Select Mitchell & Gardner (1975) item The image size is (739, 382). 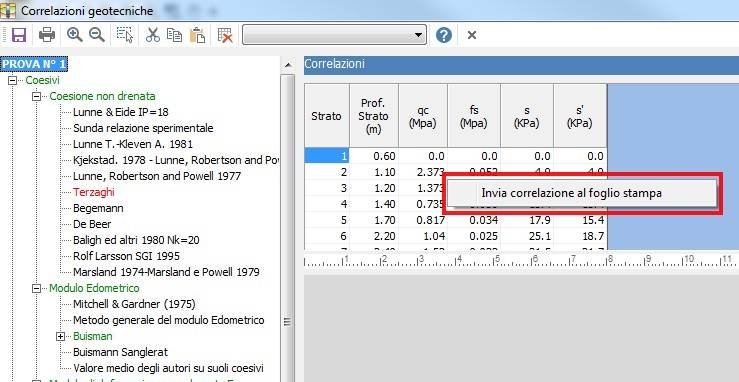pos(134,304)
